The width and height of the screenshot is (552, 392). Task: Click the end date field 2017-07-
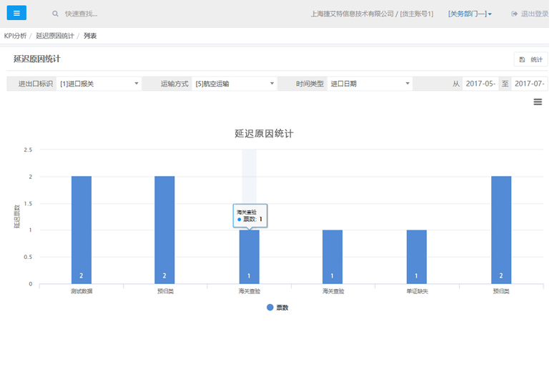pyautogui.click(x=529, y=84)
